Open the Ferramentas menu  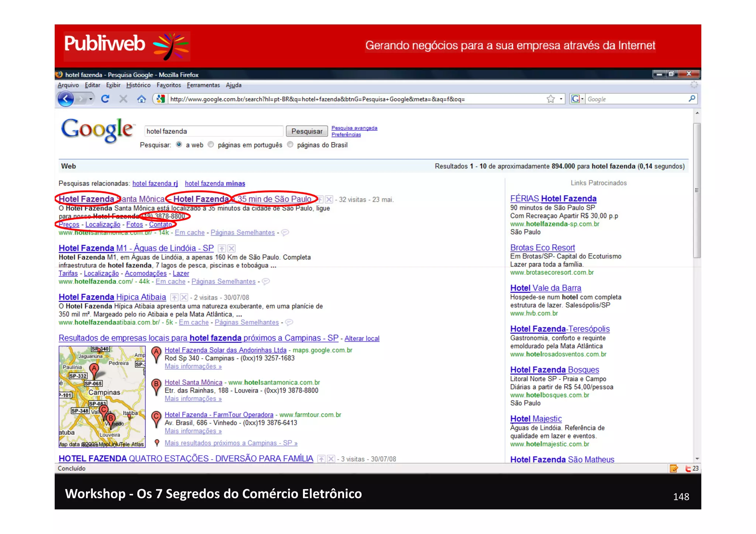203,85
